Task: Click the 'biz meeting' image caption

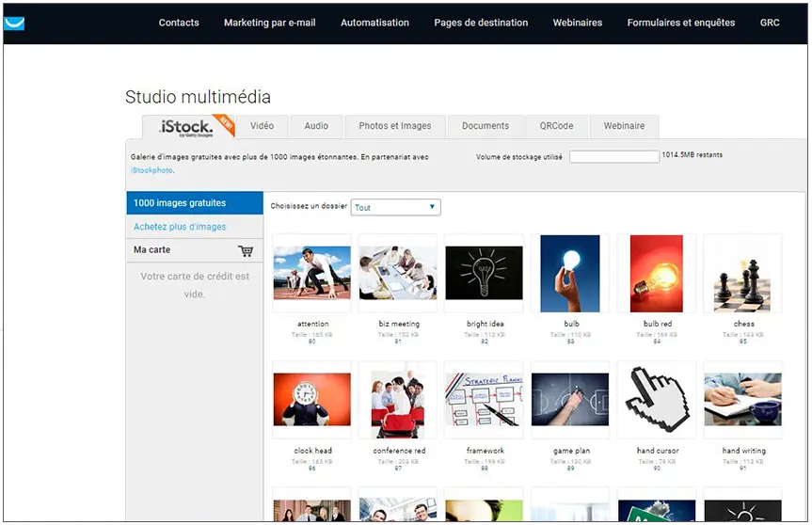Action: [x=399, y=324]
